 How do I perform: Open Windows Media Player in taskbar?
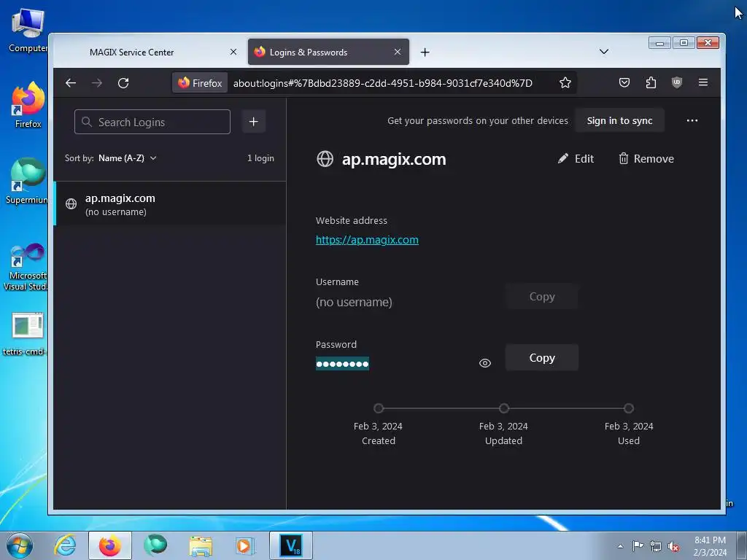click(x=245, y=545)
